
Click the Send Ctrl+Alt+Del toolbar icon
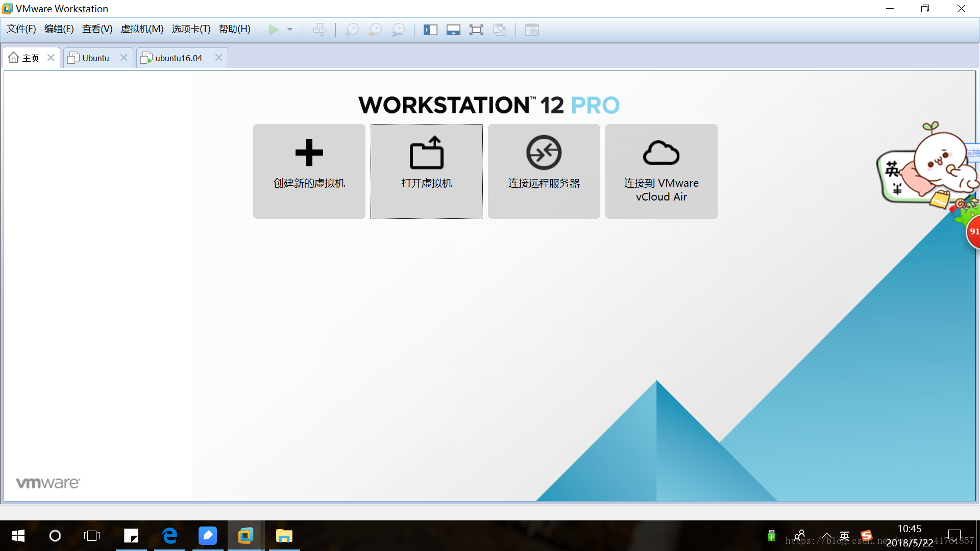(x=320, y=30)
